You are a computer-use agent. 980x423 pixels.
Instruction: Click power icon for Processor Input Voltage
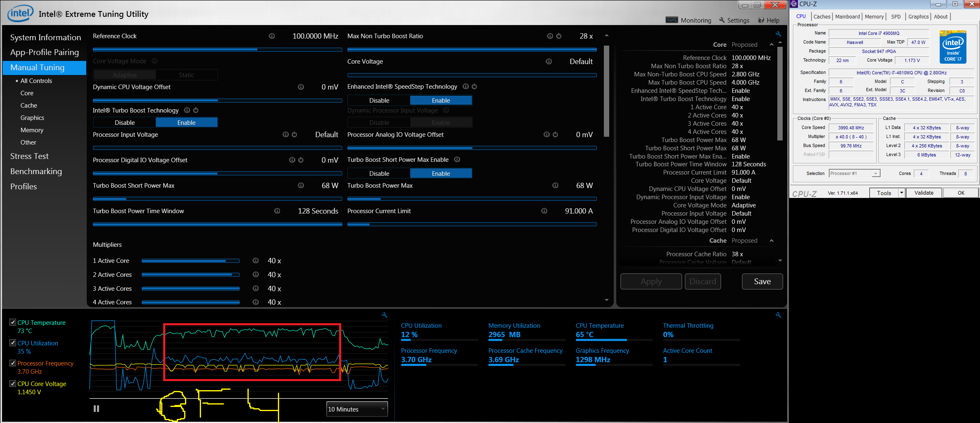pos(294,135)
